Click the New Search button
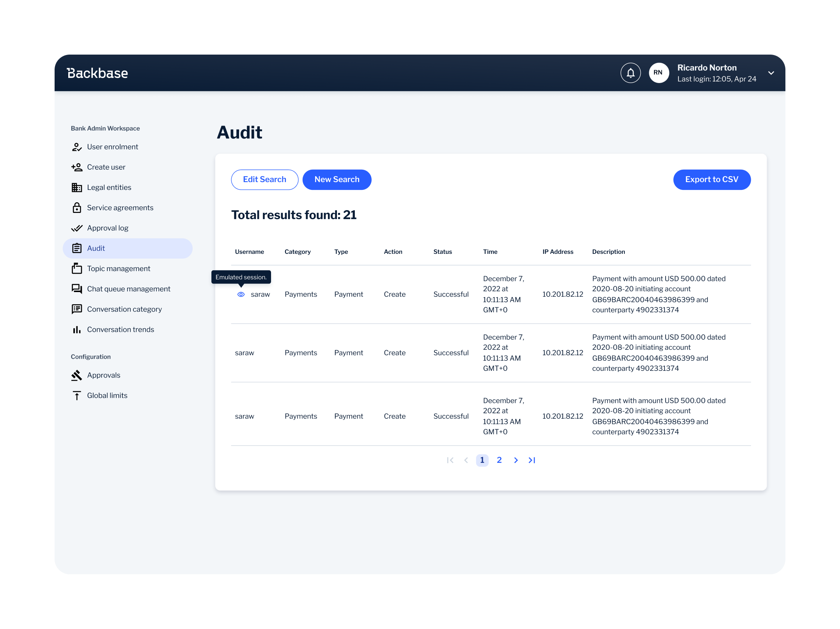Viewport: 840px width, 629px height. (337, 180)
